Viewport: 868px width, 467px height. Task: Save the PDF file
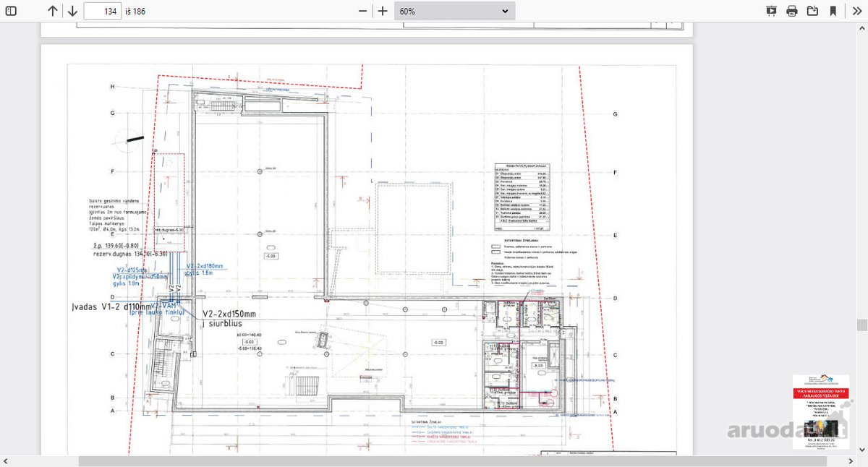[x=812, y=11]
